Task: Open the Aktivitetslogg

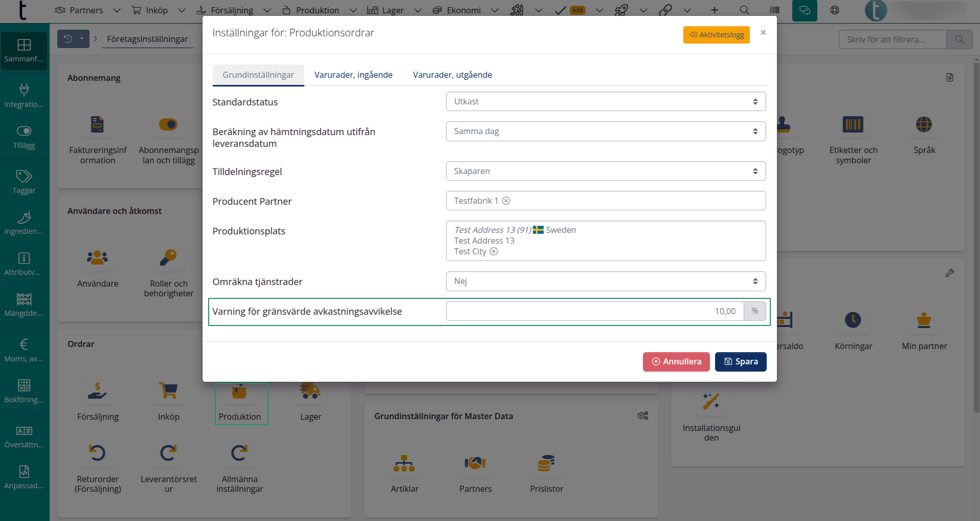Action: [x=716, y=35]
